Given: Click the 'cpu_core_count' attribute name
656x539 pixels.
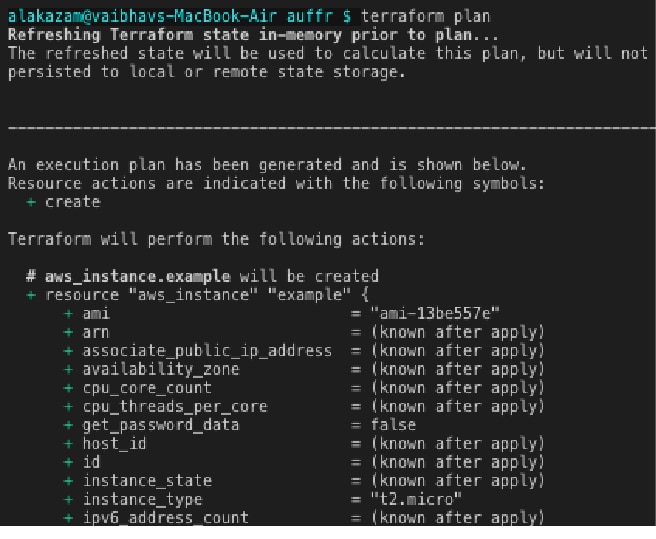Looking at the screenshot, I should tap(147, 388).
